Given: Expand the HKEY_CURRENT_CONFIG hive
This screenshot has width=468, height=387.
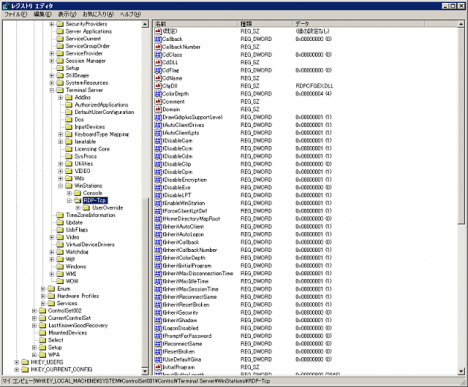Looking at the screenshot, I should click(x=17, y=369).
